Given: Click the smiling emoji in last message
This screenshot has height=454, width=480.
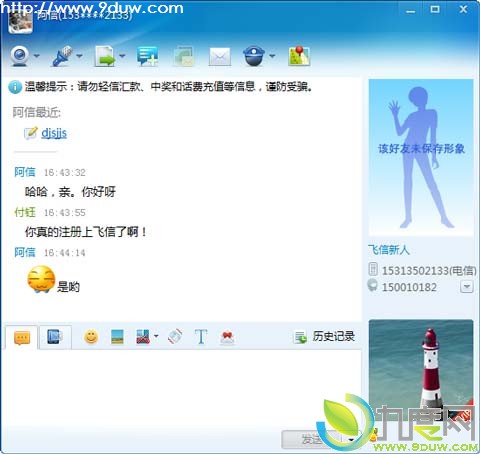Looking at the screenshot, I should click(x=41, y=279).
